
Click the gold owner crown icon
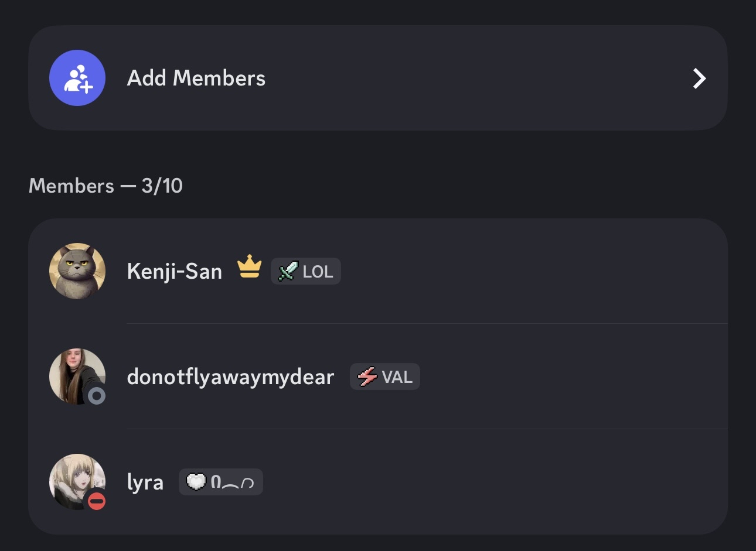point(249,267)
